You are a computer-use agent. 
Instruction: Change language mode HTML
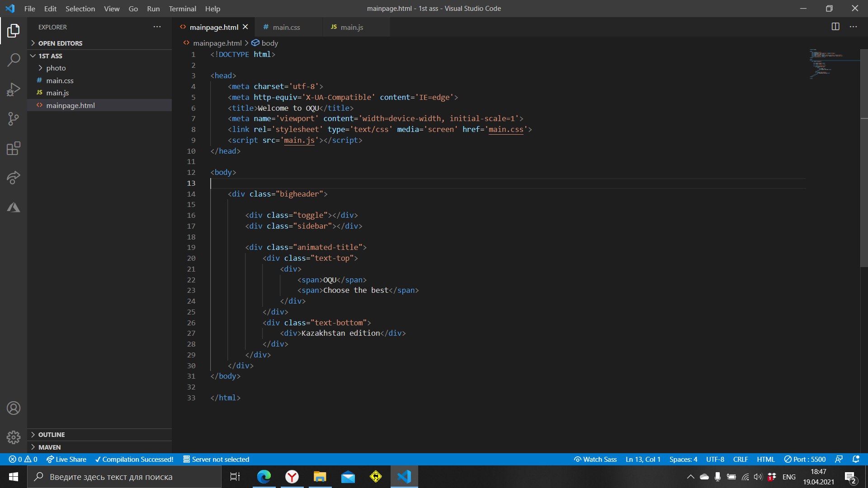tap(766, 459)
